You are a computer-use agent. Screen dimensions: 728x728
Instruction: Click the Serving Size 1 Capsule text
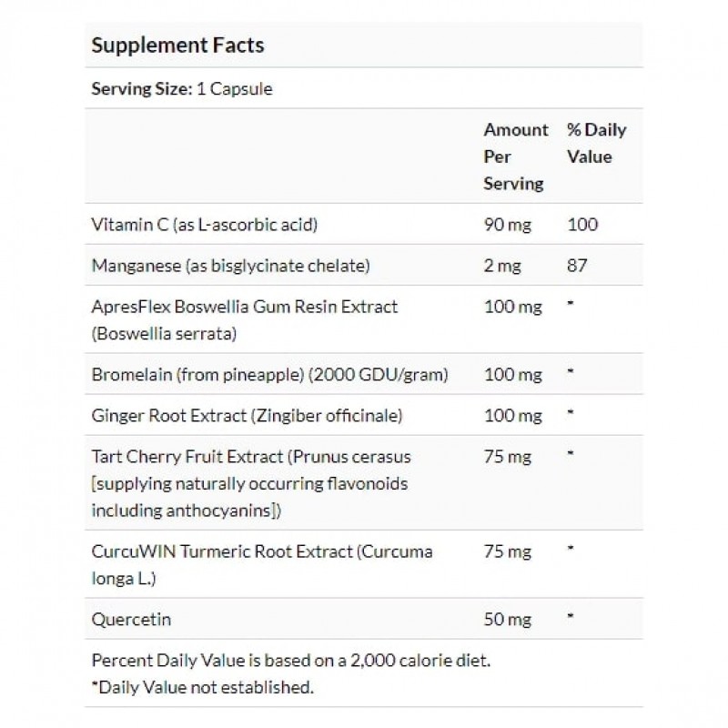pos(182,89)
